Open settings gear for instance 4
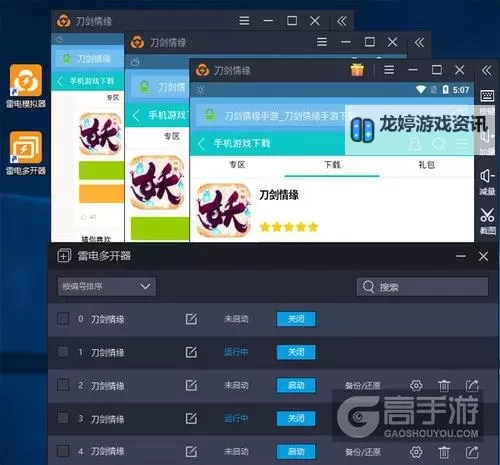This screenshot has height=465, width=500. 416,452
